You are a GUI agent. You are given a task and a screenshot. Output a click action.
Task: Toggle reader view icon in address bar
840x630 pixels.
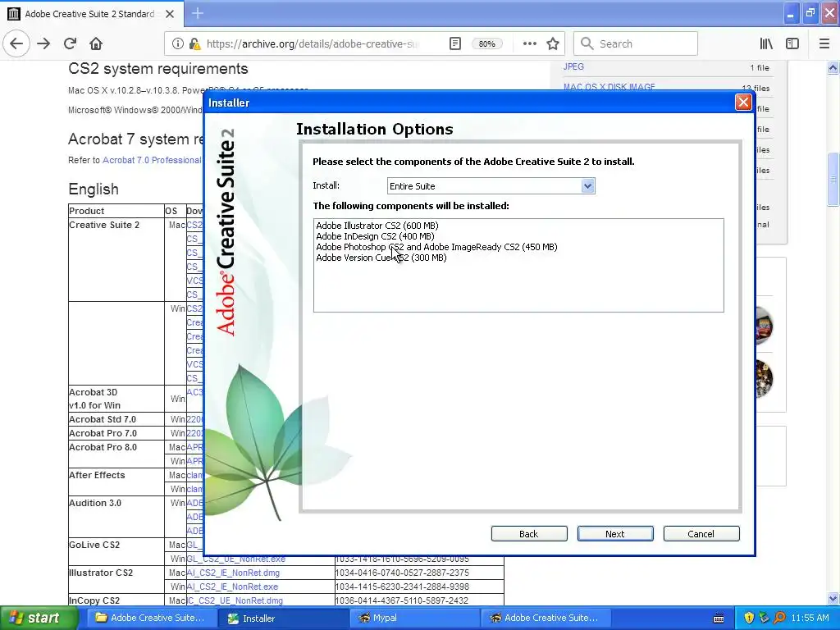point(454,44)
